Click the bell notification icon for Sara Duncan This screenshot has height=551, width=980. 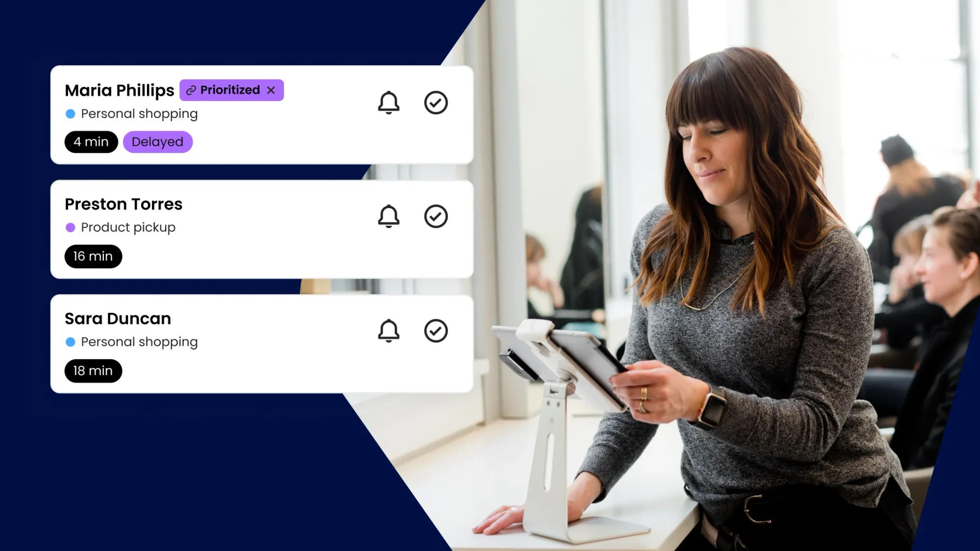(x=389, y=330)
